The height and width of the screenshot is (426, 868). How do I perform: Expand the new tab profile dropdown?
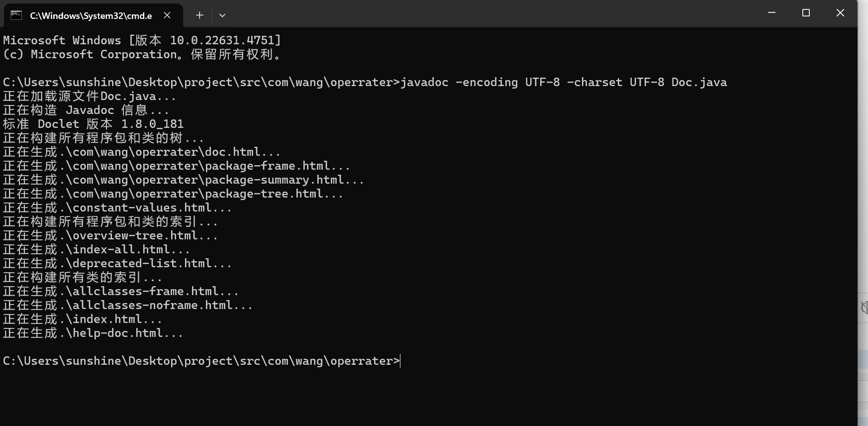[x=222, y=15]
